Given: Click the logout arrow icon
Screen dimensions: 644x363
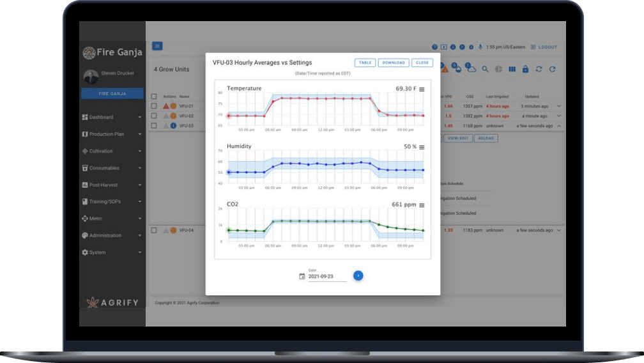Looking at the screenshot, I should (533, 47).
